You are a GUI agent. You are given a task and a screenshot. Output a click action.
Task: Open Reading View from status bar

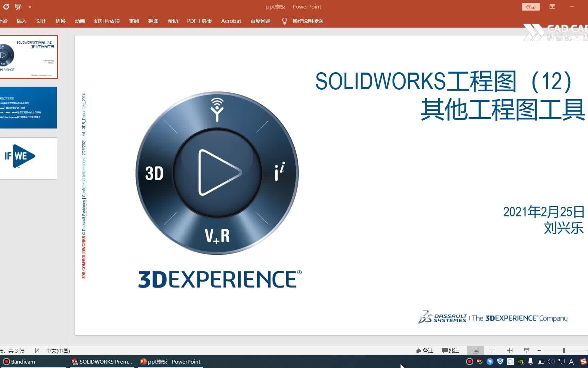509,350
